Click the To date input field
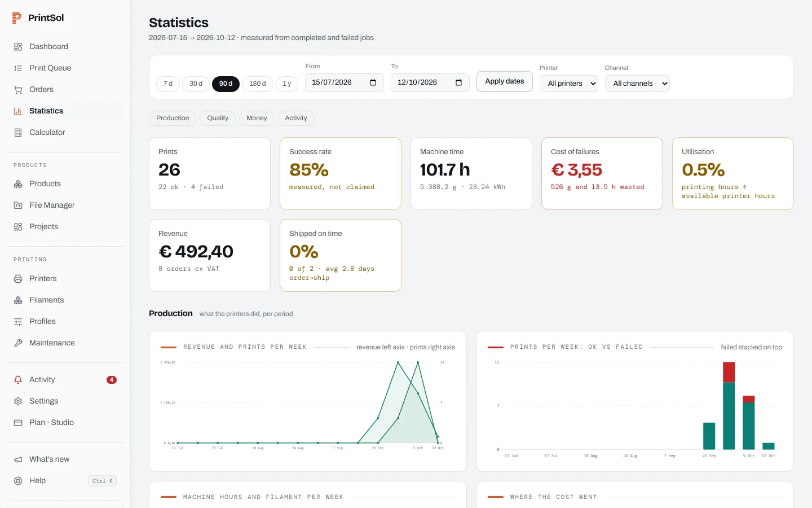This screenshot has height=508, width=812. (430, 82)
